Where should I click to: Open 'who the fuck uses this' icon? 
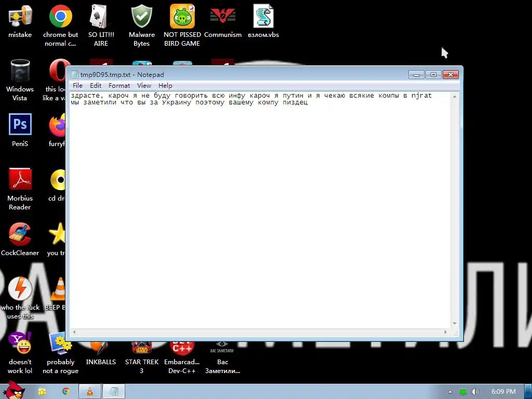click(x=20, y=298)
